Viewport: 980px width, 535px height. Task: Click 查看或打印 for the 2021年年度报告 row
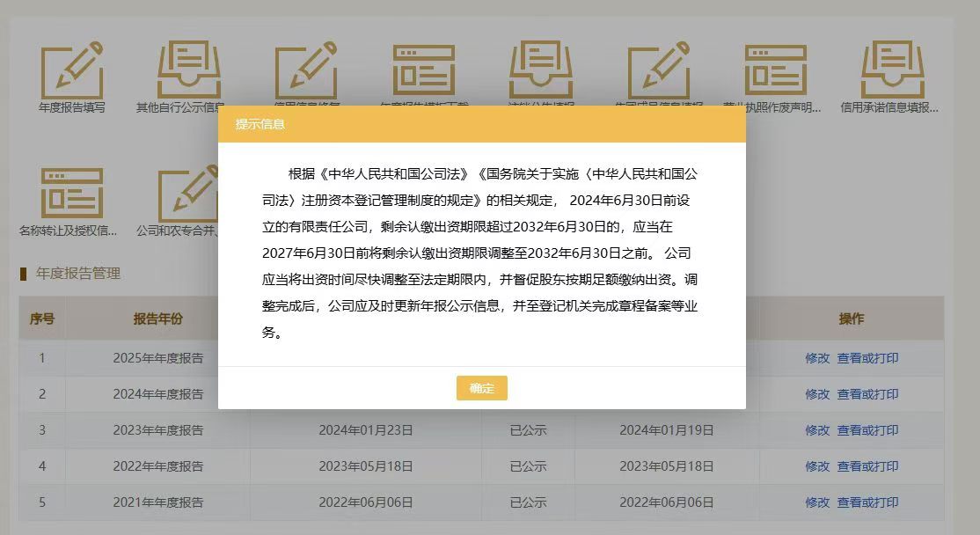pyautogui.click(x=867, y=502)
